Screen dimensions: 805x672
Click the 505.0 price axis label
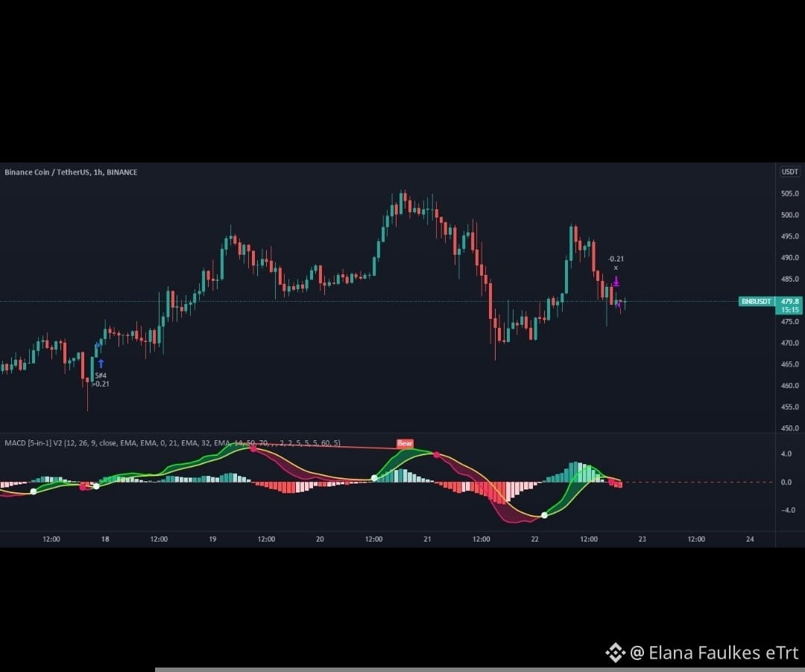[789, 194]
